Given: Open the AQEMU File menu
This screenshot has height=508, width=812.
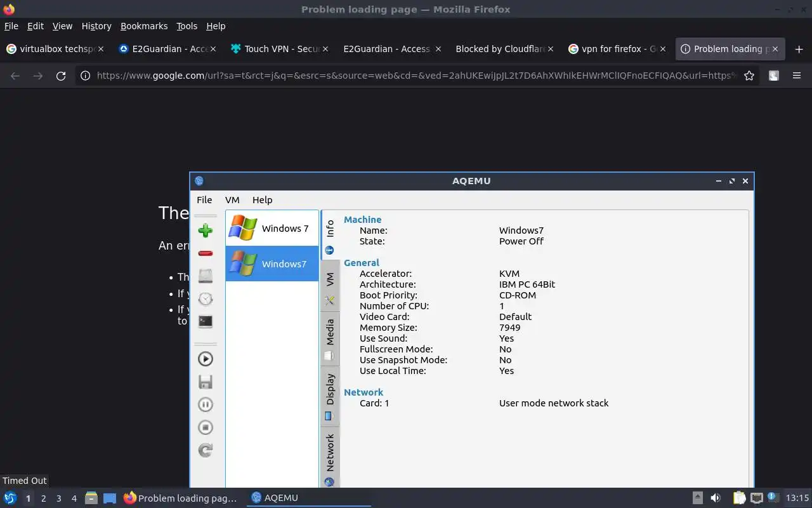Looking at the screenshot, I should click(x=204, y=199).
